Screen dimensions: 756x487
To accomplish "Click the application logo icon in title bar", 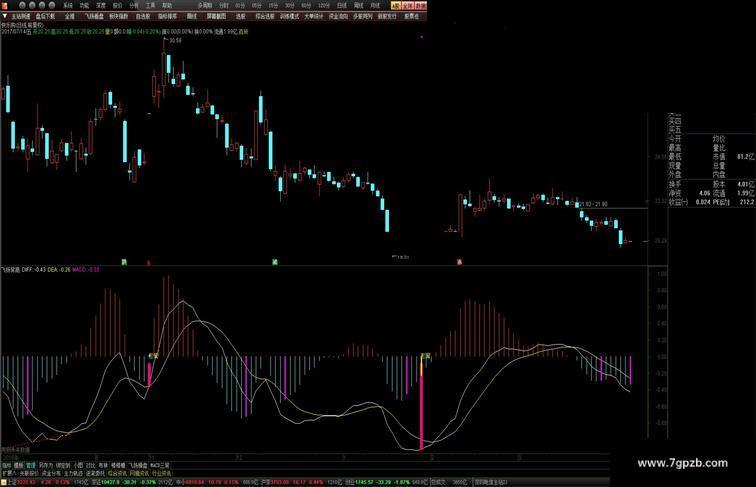I will coord(4,5).
